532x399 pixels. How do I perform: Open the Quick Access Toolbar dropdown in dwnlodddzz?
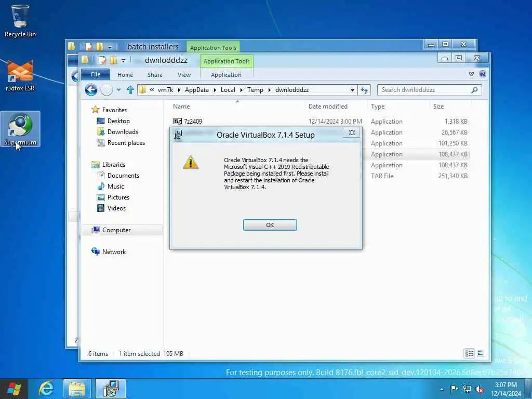123,60
